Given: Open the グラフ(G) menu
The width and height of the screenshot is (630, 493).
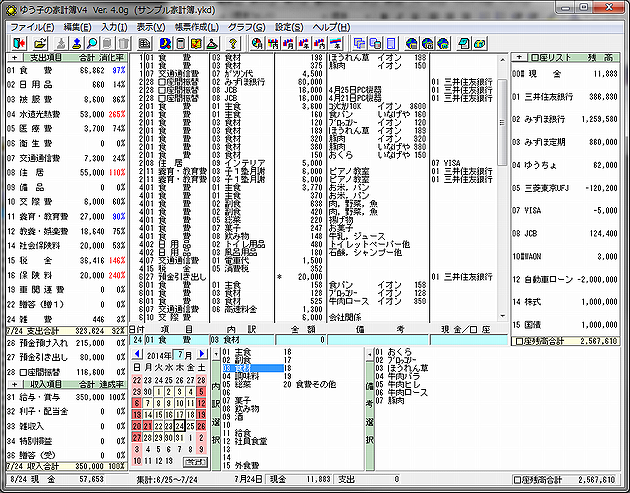Looking at the screenshot, I should tap(246, 25).
